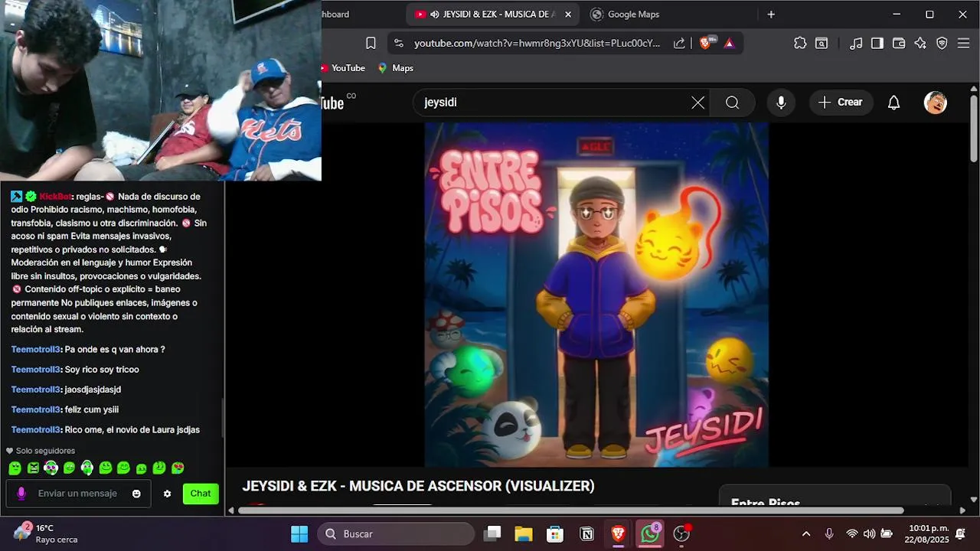Click the 'MUSICA DE ASCENSOR (VISUALIZER)' video title

[472, 486]
